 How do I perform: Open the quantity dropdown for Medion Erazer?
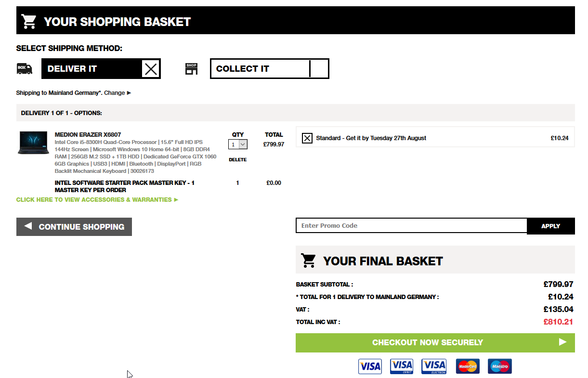pyautogui.click(x=238, y=144)
